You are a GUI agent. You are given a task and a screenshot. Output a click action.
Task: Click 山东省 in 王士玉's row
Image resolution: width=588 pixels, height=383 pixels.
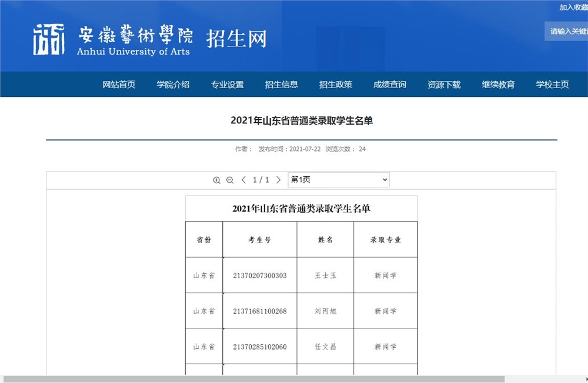coord(204,276)
